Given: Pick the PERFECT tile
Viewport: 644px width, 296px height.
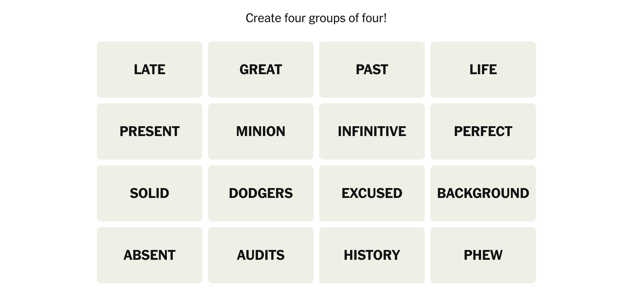Looking at the screenshot, I should pyautogui.click(x=483, y=131).
